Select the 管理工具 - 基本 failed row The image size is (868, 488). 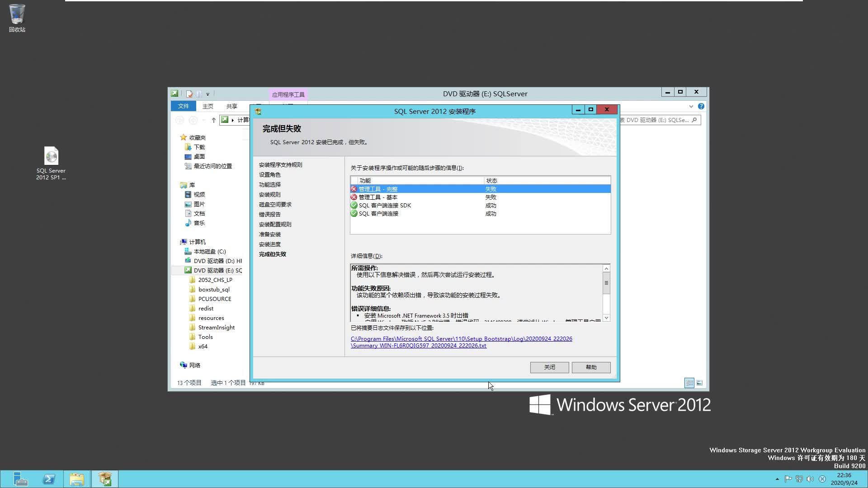pos(480,197)
